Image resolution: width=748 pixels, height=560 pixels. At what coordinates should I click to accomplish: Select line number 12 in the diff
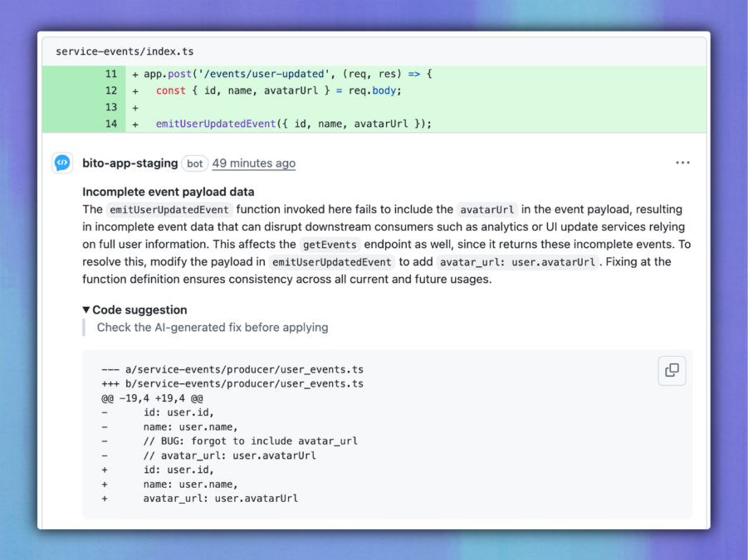pos(110,90)
